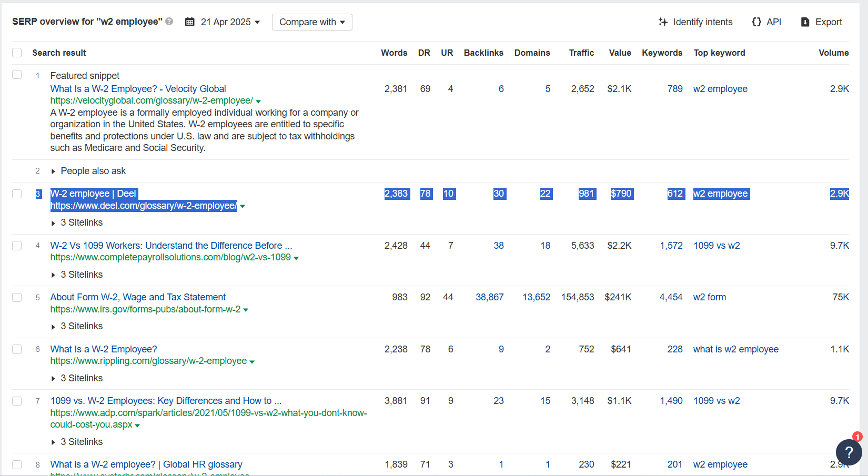Click the rippling.com glossary URL
This screenshot has width=868, height=476.
(148, 361)
